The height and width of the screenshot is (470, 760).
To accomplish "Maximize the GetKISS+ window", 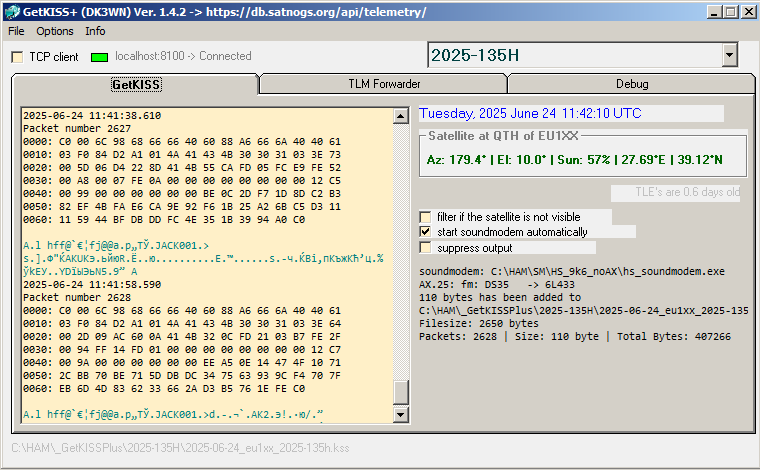I will [x=730, y=12].
